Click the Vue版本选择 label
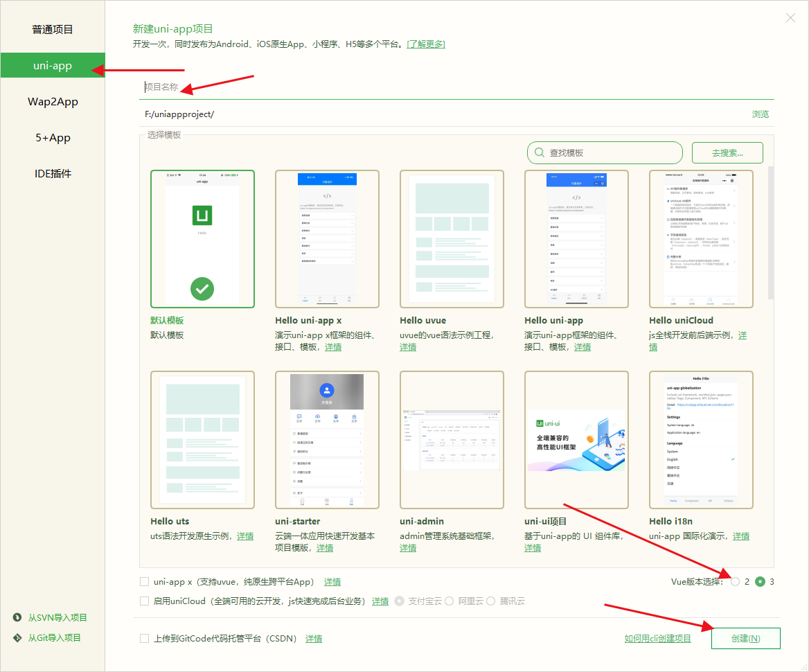This screenshot has height=672, width=809. point(697,582)
